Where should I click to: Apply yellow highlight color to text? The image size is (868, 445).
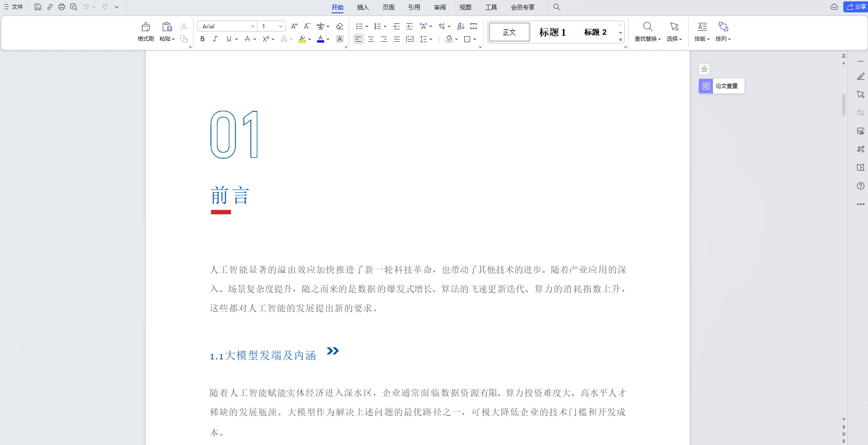coord(302,39)
